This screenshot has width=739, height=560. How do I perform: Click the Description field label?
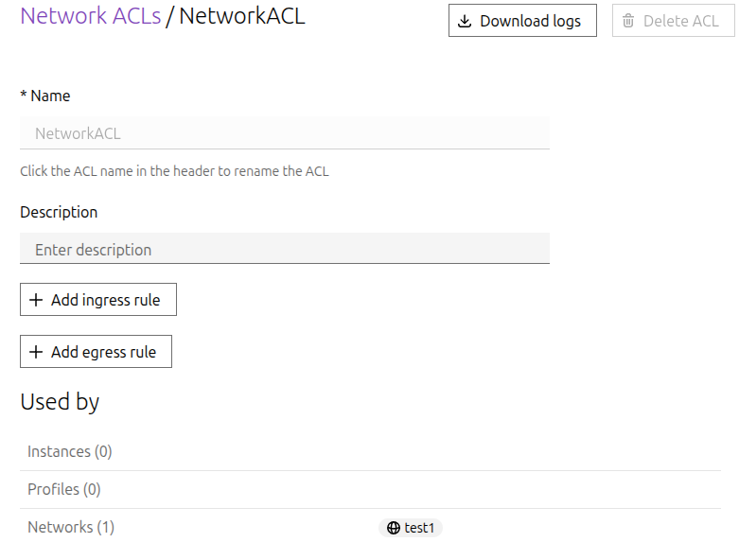[x=59, y=212]
